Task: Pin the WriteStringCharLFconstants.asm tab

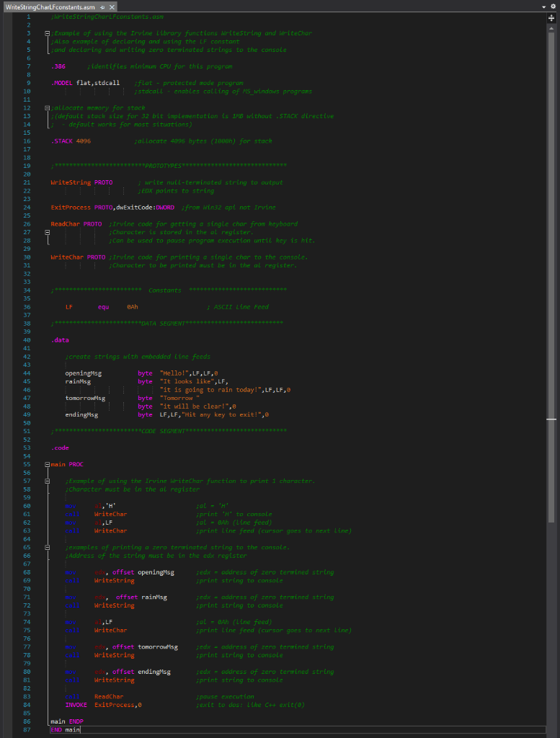Action: tap(102, 7)
